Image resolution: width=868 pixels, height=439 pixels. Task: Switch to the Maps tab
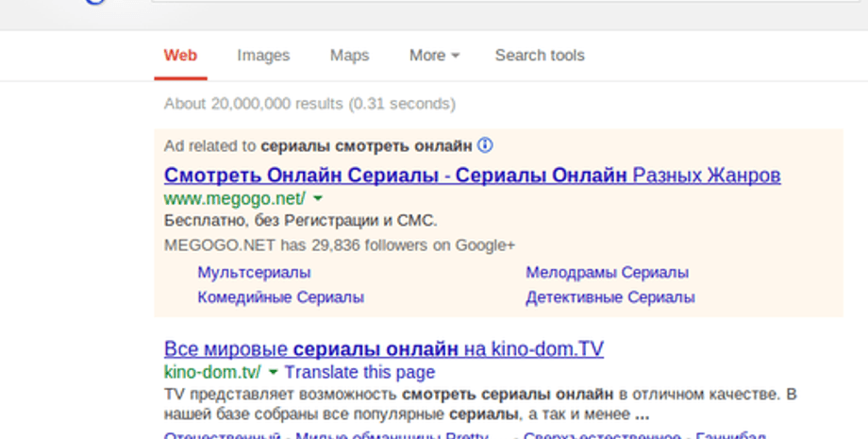[349, 56]
